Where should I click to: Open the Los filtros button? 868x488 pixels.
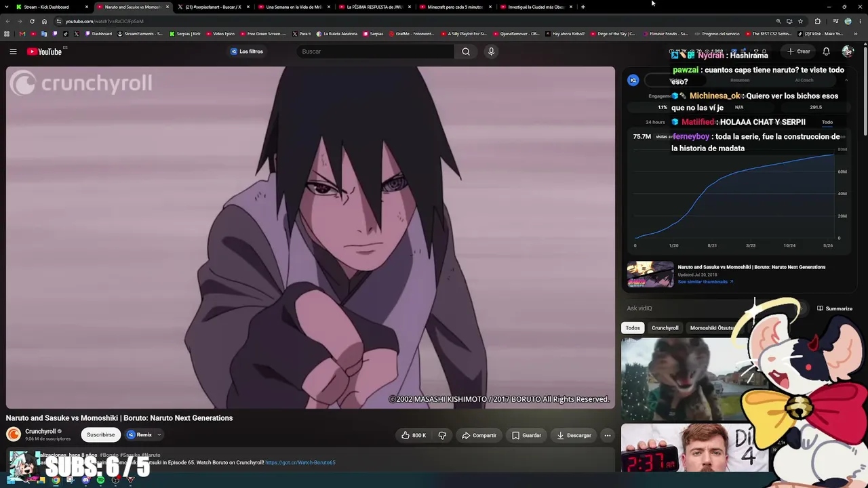[x=246, y=52]
